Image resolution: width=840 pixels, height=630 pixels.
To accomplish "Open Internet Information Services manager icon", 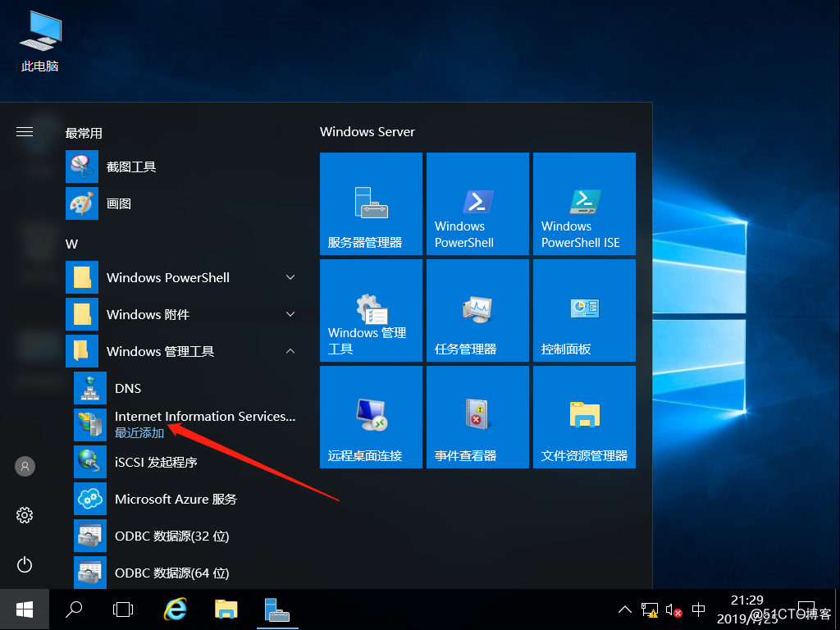I will coord(90,425).
